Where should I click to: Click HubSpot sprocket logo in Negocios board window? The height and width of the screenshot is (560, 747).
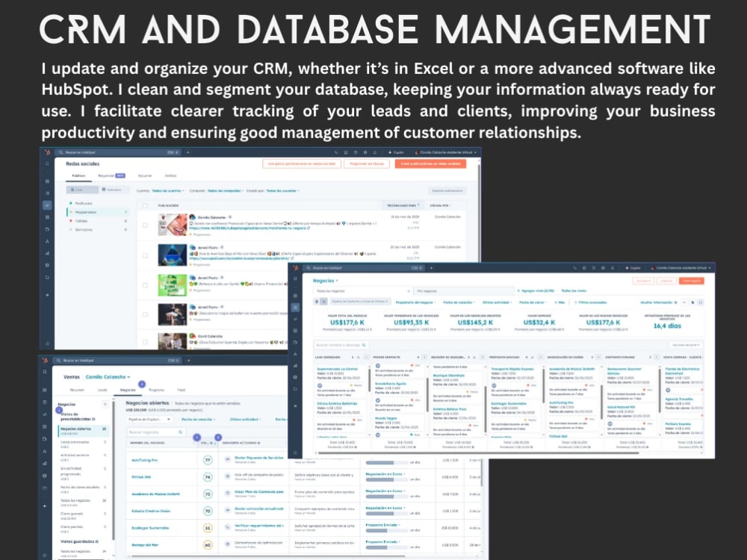[295, 267]
